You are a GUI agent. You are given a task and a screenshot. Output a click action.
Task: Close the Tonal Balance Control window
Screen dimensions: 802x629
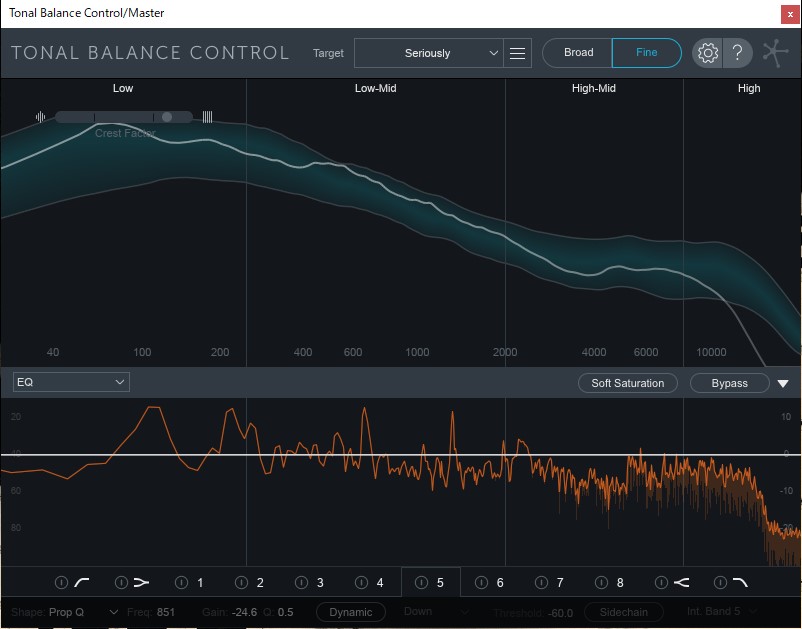pyautogui.click(x=790, y=15)
